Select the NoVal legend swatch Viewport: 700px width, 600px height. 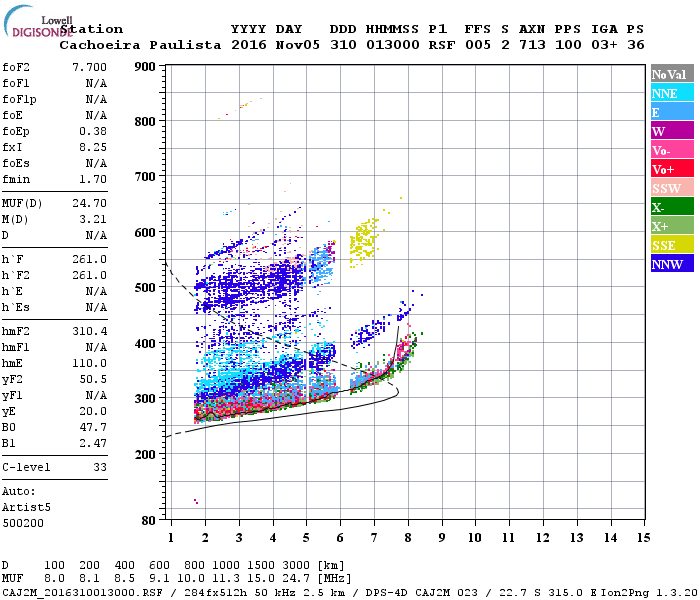click(672, 74)
